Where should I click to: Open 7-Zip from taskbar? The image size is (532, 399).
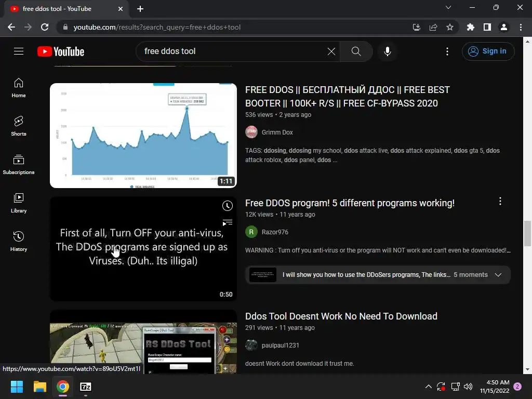pos(86,387)
